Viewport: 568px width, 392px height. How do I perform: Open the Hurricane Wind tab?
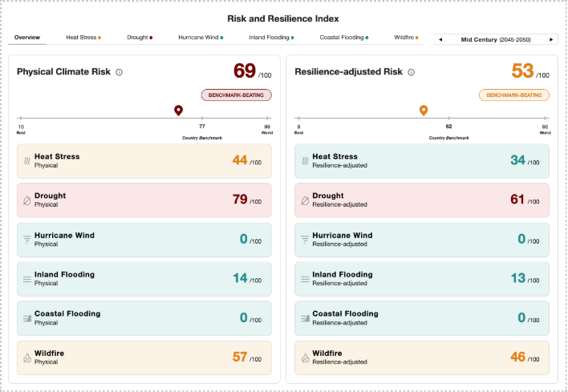click(x=200, y=38)
